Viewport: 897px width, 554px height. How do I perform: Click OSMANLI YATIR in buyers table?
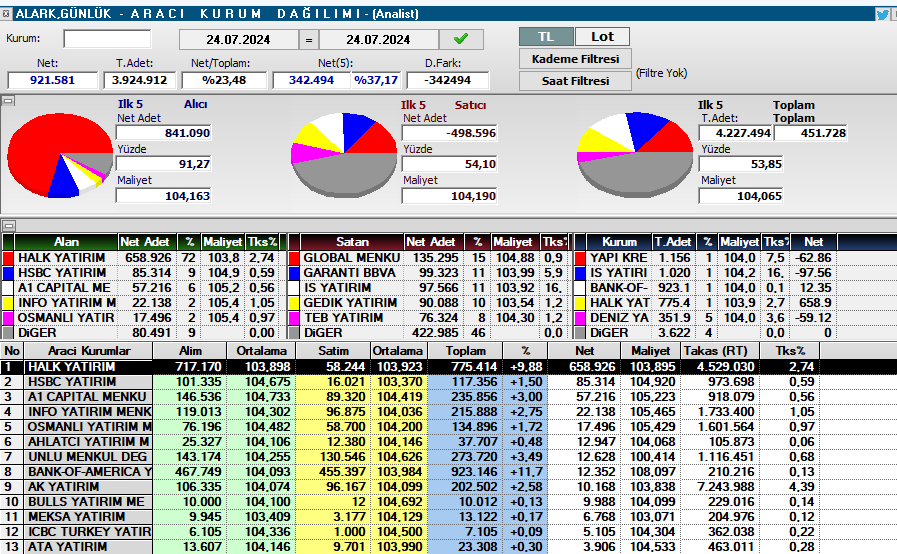tap(66, 318)
